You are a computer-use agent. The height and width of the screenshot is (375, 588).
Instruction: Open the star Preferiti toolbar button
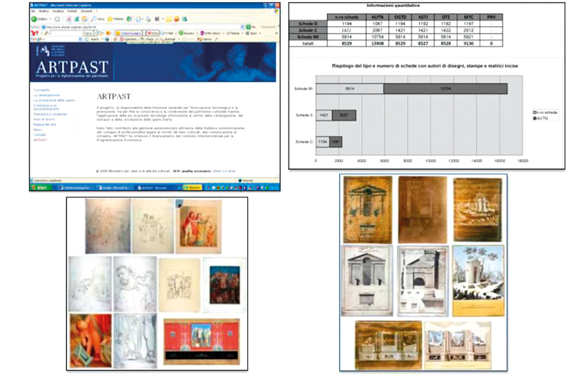pyautogui.click(x=115, y=19)
